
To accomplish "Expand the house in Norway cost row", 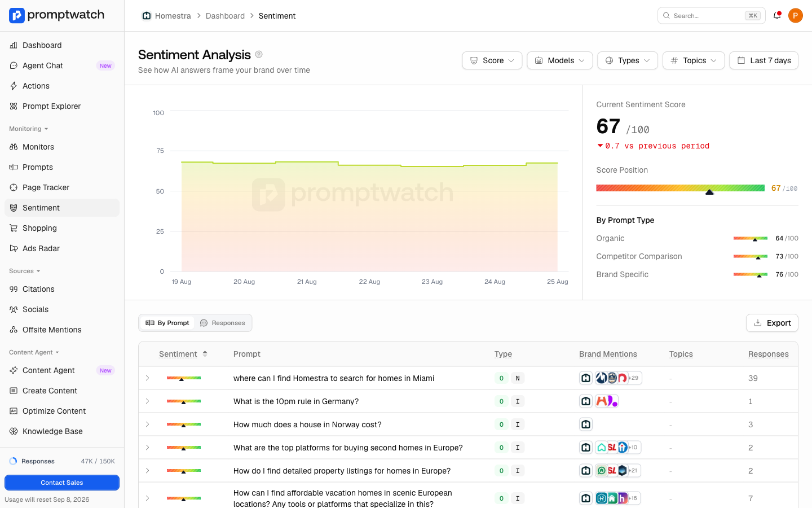I will pos(148,424).
